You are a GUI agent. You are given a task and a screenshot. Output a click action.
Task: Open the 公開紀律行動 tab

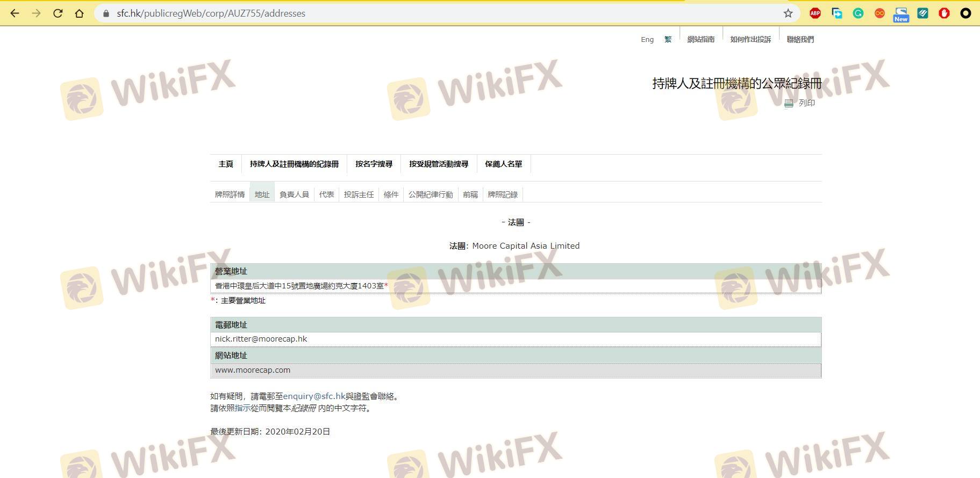[430, 194]
